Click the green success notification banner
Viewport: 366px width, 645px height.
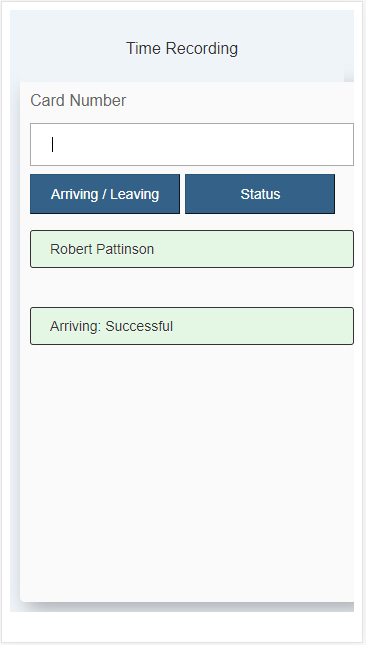point(192,326)
